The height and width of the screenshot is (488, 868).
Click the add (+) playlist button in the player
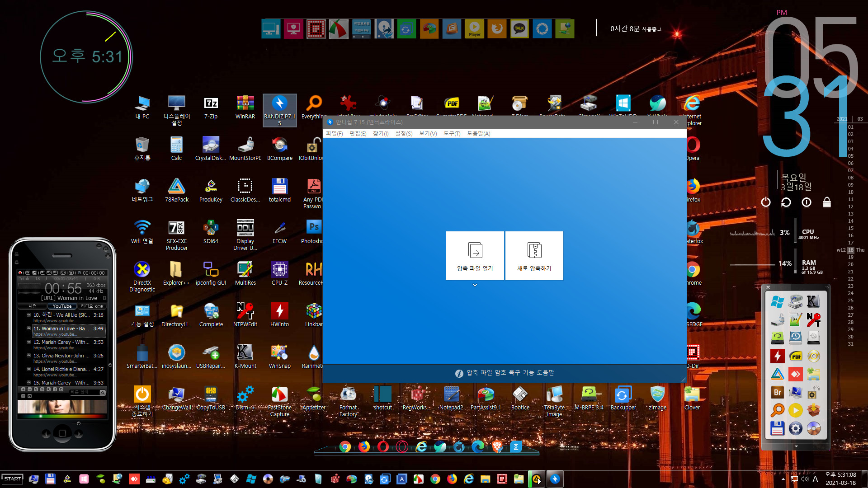coord(23,389)
